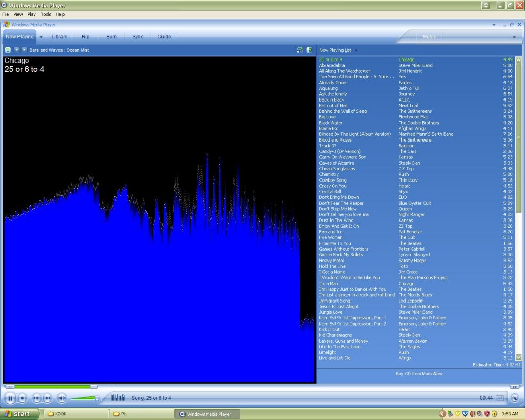Open the Guide tab

tap(164, 37)
